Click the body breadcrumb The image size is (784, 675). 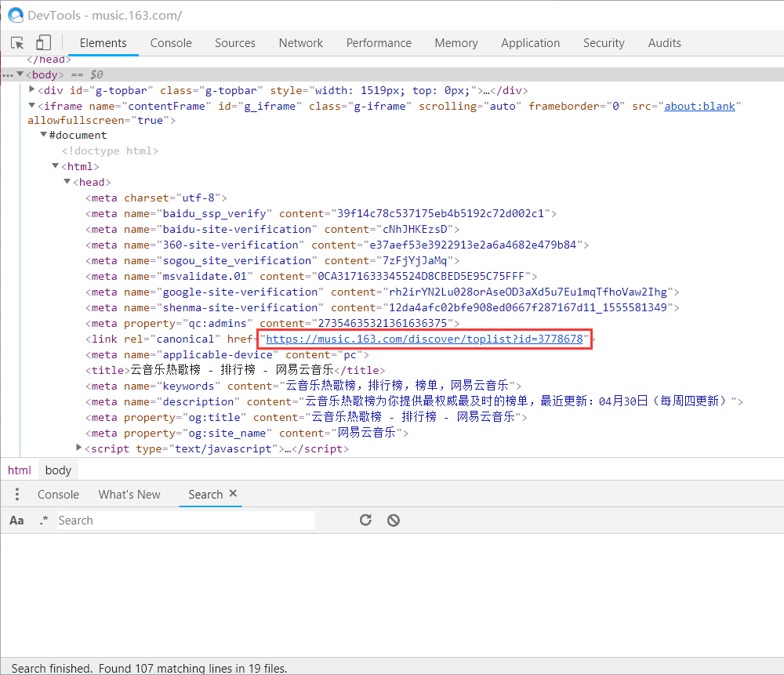tap(59, 470)
